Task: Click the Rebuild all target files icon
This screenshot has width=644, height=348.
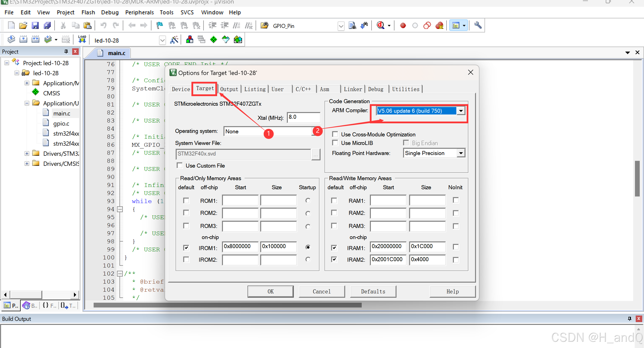Action: coord(35,40)
